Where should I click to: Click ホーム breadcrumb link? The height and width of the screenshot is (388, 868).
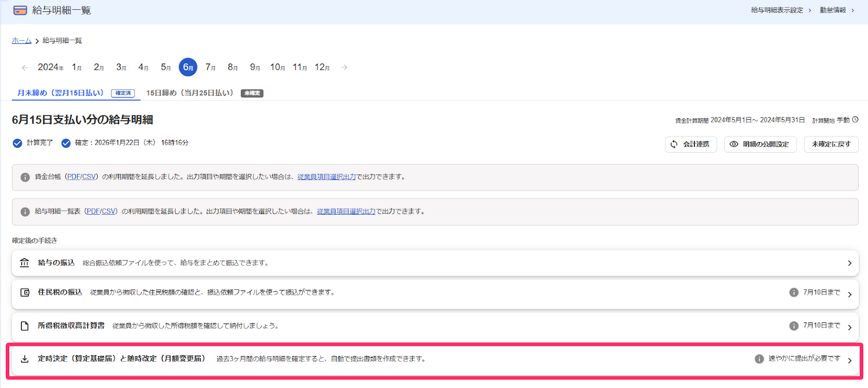click(22, 41)
